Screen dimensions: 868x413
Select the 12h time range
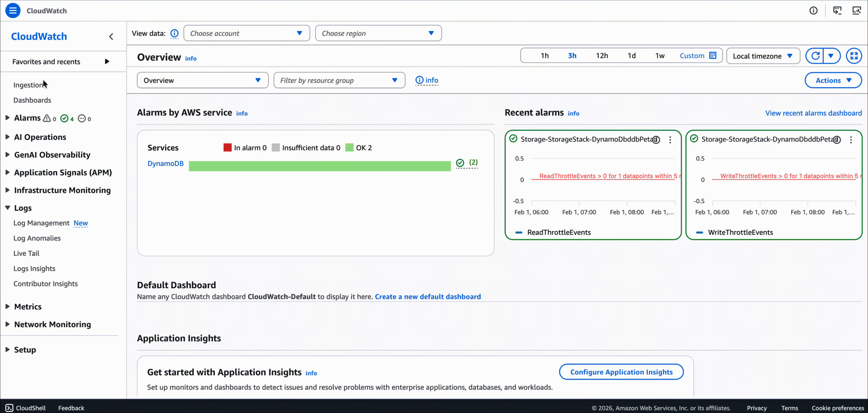[x=602, y=55]
